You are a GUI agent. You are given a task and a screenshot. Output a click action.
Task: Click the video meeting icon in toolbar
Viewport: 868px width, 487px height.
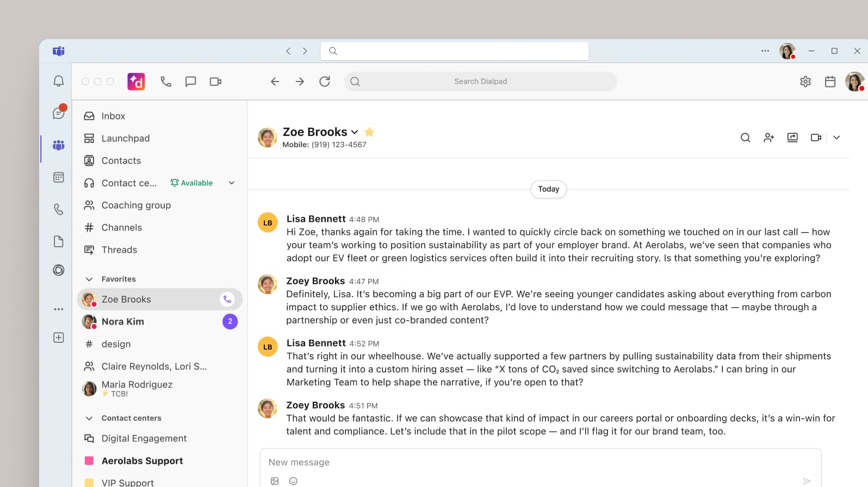(x=215, y=82)
